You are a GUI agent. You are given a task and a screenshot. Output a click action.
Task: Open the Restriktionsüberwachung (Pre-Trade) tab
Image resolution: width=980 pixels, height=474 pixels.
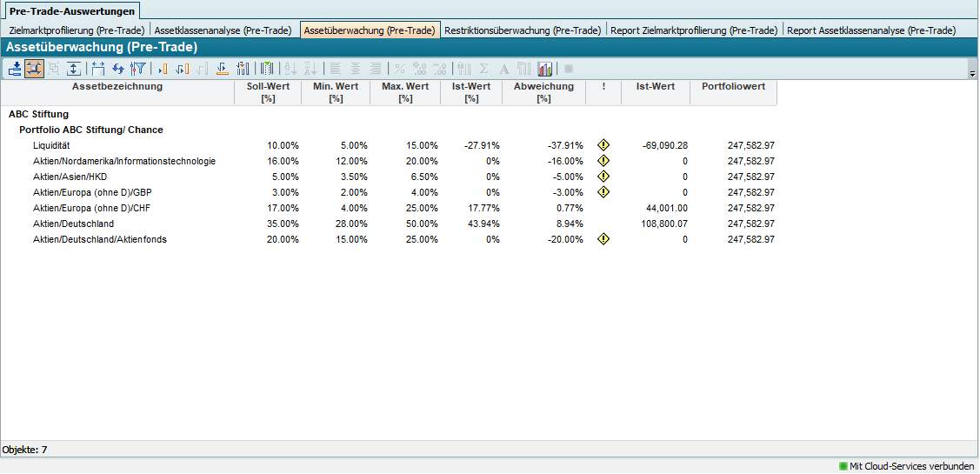[523, 30]
